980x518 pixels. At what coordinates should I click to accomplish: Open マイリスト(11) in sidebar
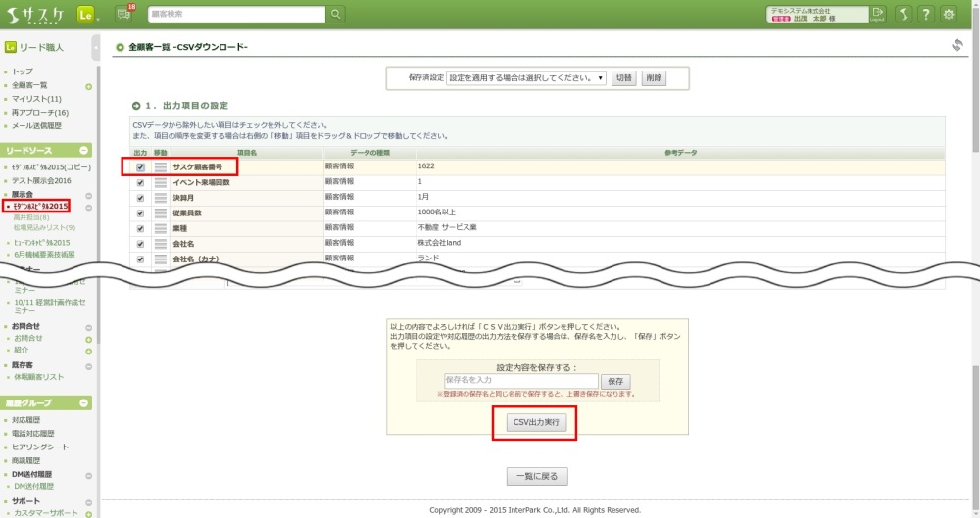click(x=37, y=99)
